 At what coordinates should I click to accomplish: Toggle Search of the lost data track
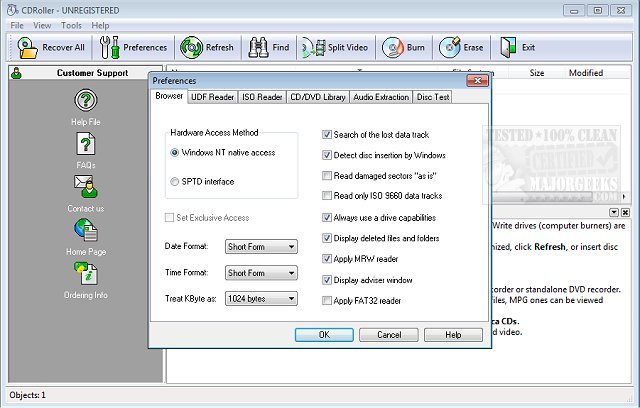coord(327,134)
